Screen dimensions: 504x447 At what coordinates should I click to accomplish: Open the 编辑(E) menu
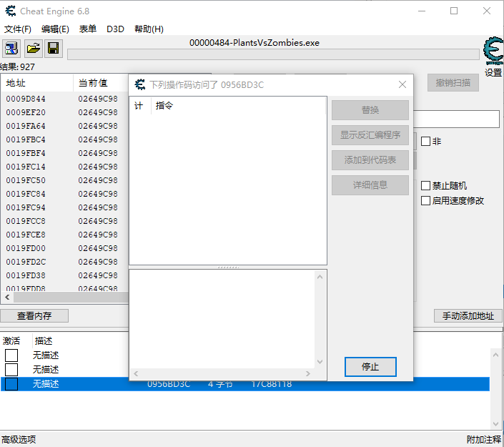coord(55,29)
